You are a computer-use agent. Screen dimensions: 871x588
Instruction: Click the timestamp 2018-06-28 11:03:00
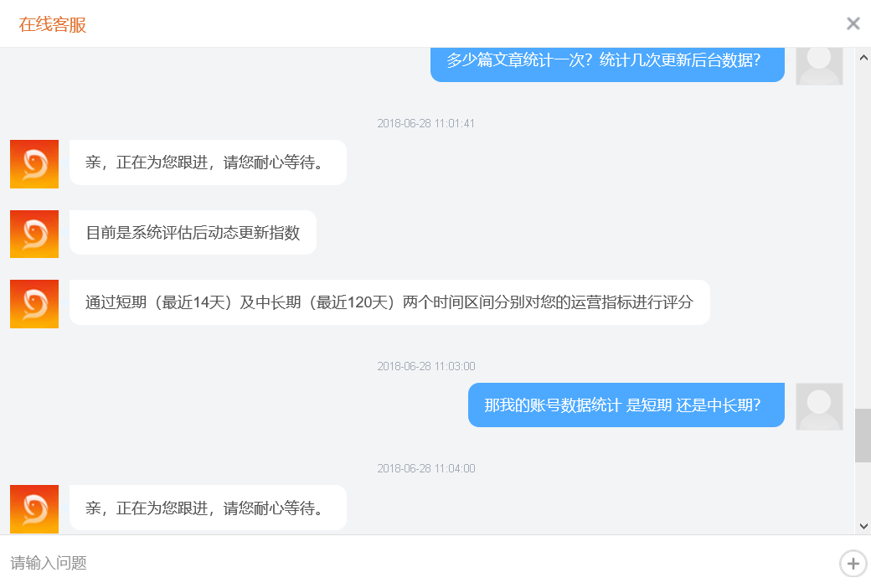426,366
